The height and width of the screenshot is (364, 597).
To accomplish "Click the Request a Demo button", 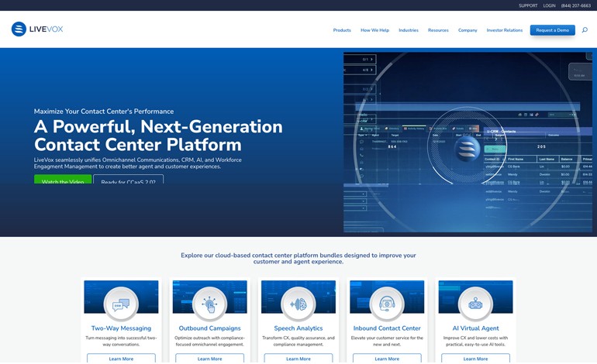I will click(553, 30).
